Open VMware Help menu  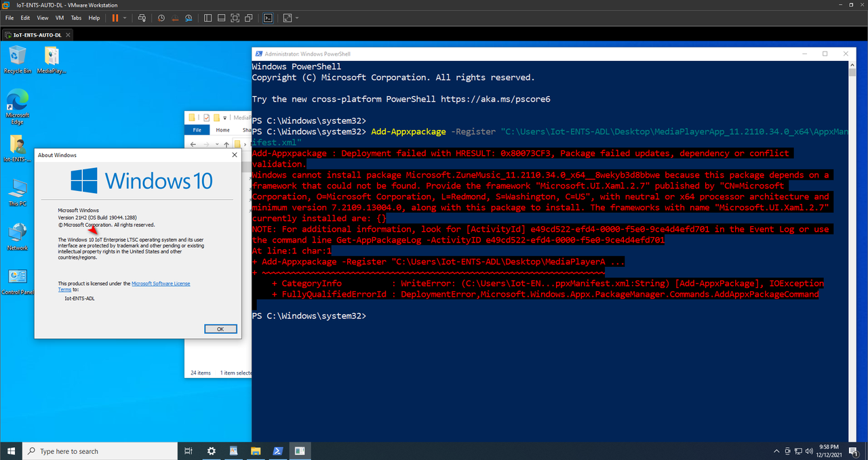94,18
